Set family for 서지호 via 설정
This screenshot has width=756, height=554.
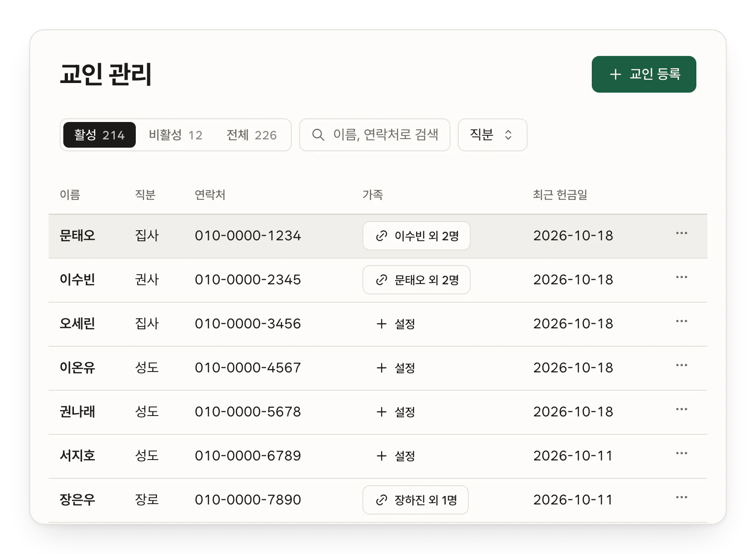click(x=395, y=456)
